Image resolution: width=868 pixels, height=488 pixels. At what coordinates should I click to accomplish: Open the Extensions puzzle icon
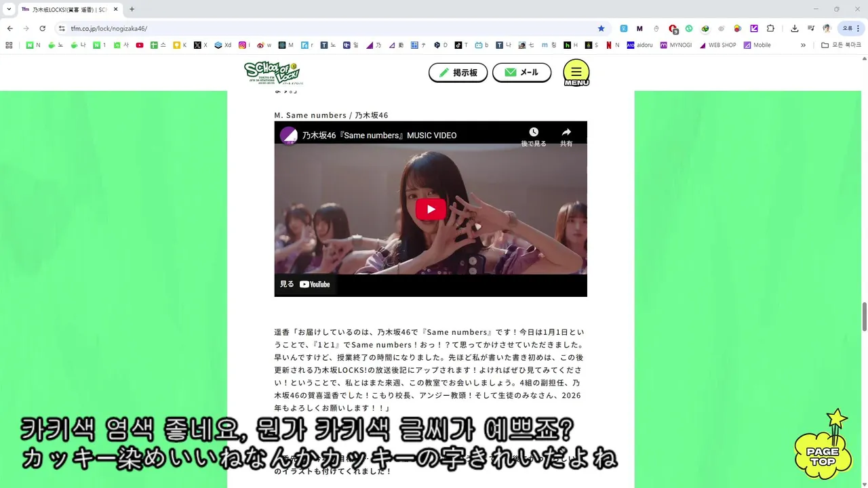770,28
